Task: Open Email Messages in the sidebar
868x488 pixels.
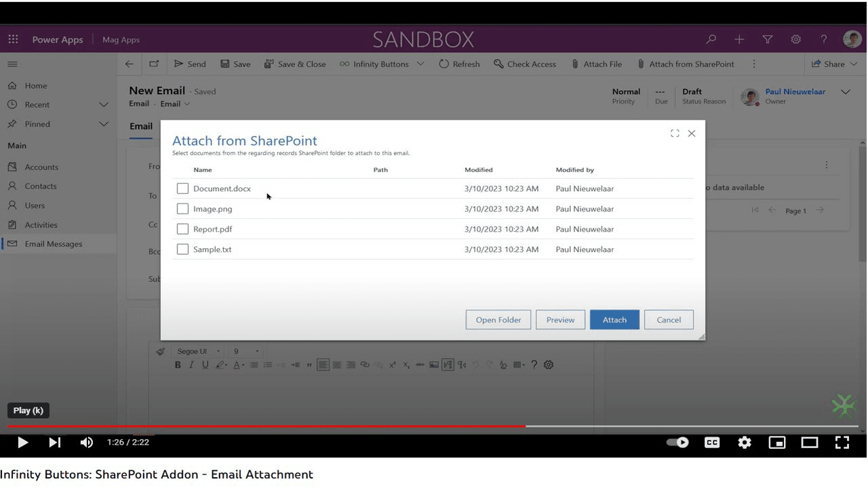Action: 54,244
